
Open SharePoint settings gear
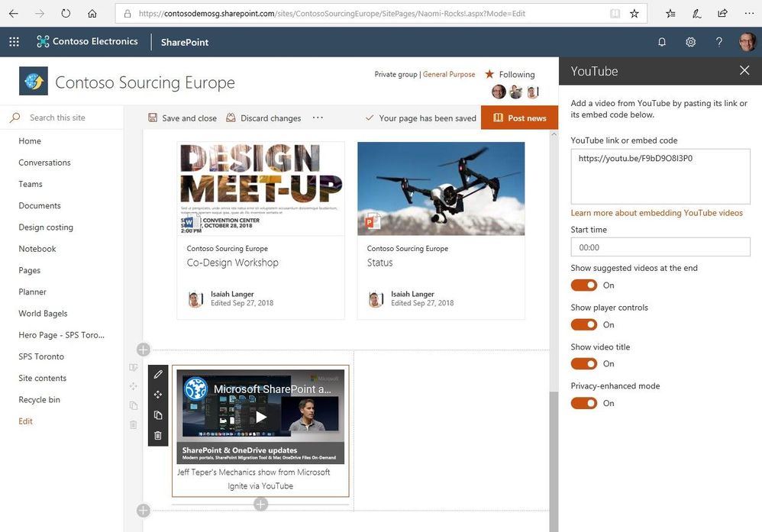pyautogui.click(x=690, y=42)
